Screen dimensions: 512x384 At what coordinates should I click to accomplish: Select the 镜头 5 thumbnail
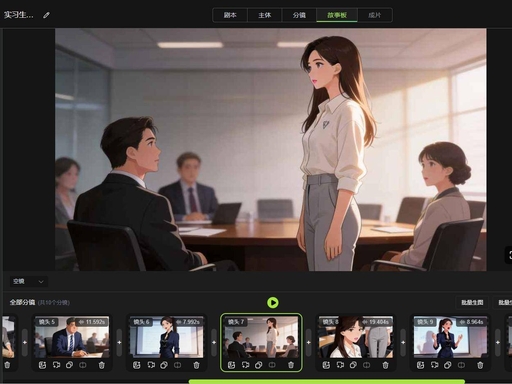coord(72,337)
